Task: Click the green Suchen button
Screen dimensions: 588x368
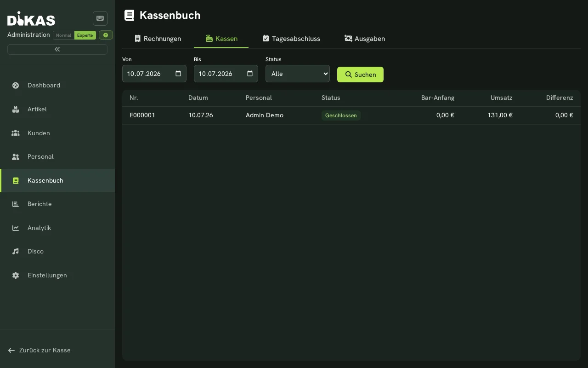Action: (x=360, y=75)
